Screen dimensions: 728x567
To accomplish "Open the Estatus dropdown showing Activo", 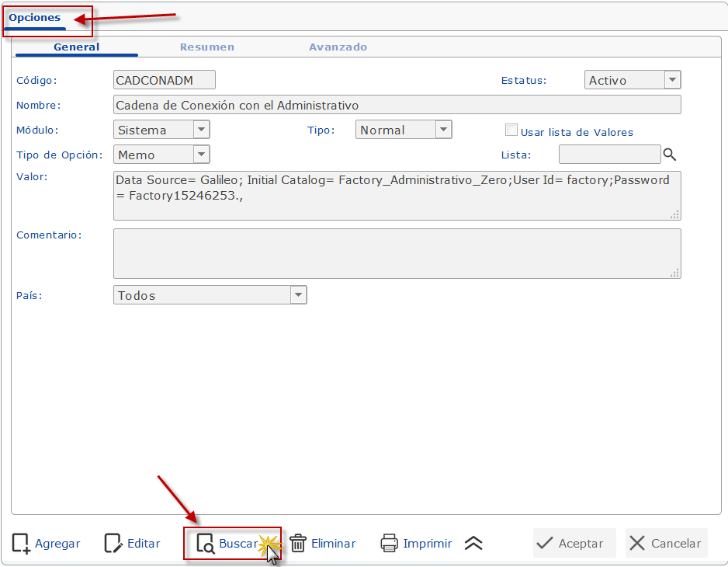I will click(x=672, y=80).
